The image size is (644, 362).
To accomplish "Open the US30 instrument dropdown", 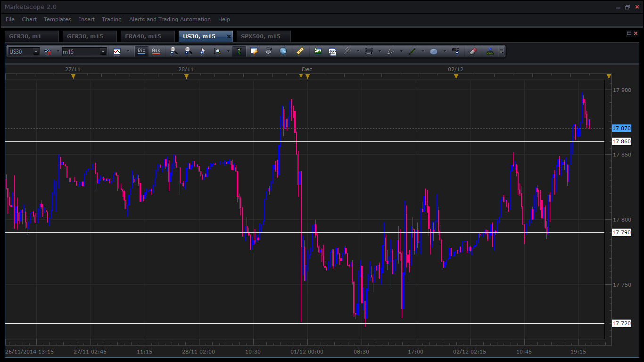I will (x=36, y=51).
